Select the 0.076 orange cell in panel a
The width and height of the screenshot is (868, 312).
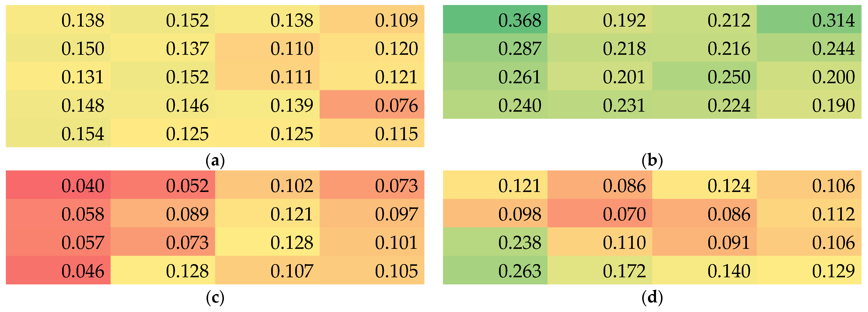coord(372,104)
